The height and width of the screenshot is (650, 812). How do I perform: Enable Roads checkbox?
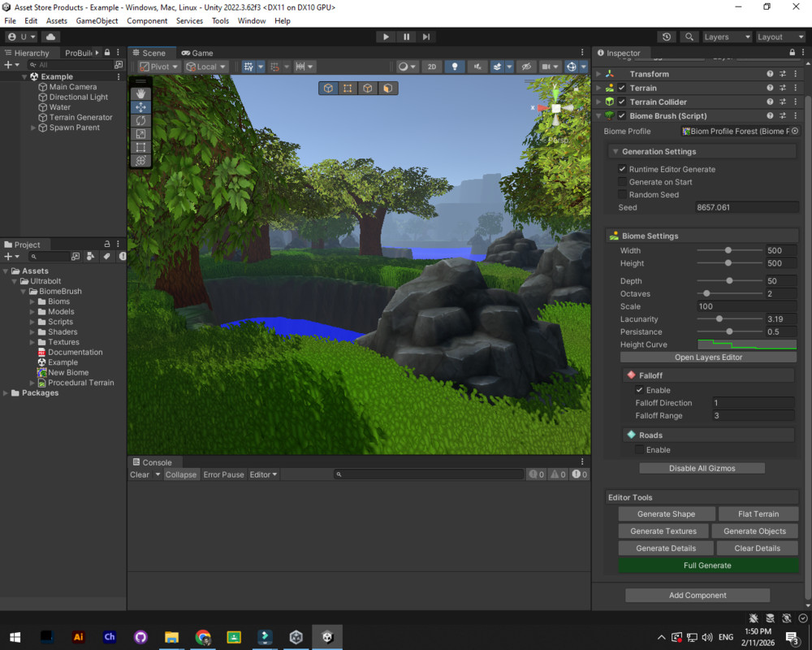pos(640,449)
